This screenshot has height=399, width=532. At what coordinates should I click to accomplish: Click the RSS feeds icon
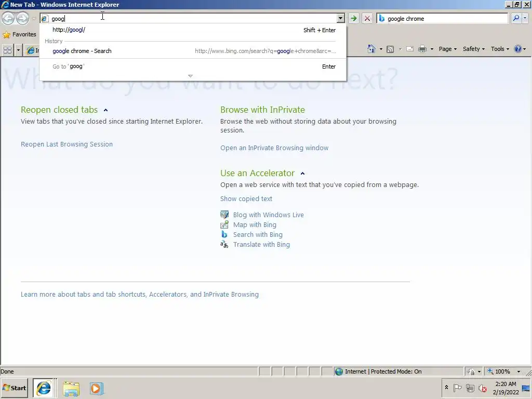pyautogui.click(x=390, y=49)
